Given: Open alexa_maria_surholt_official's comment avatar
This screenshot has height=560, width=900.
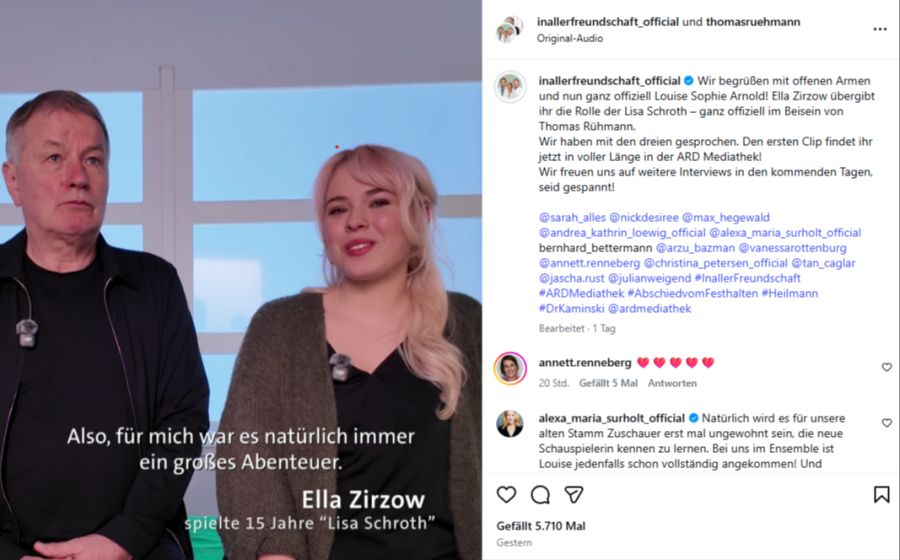Looking at the screenshot, I should point(510,423).
